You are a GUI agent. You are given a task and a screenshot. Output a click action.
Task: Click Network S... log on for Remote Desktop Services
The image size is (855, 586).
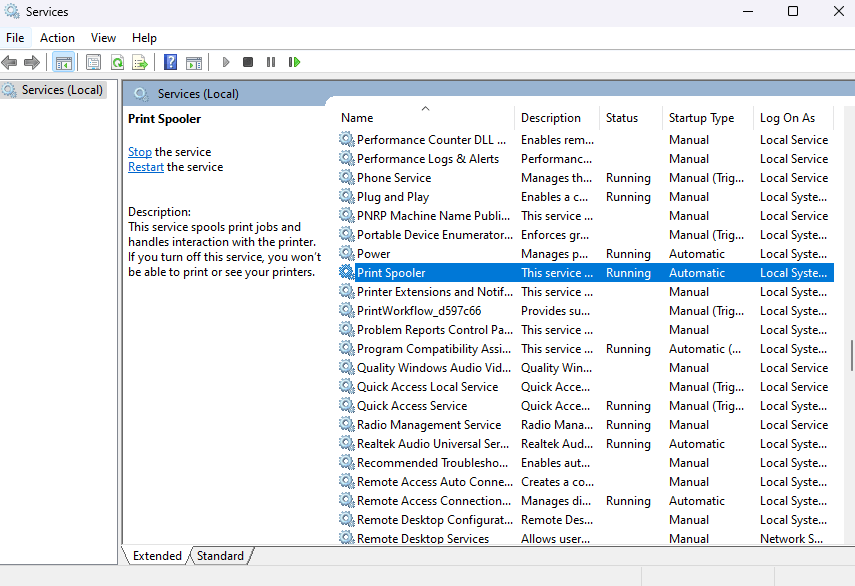[x=791, y=539]
